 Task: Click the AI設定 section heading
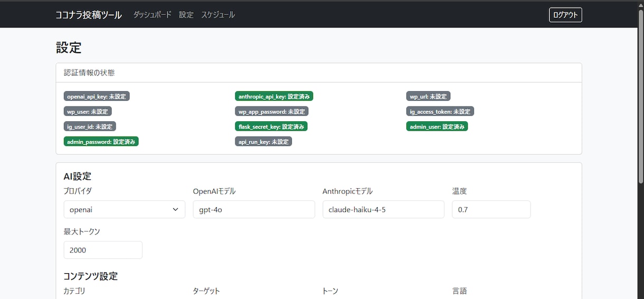tap(78, 176)
